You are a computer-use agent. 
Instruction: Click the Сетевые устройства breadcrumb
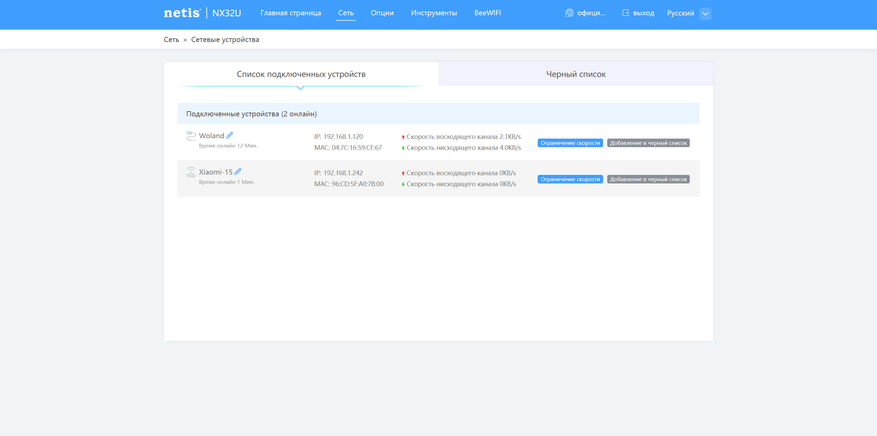tap(225, 40)
